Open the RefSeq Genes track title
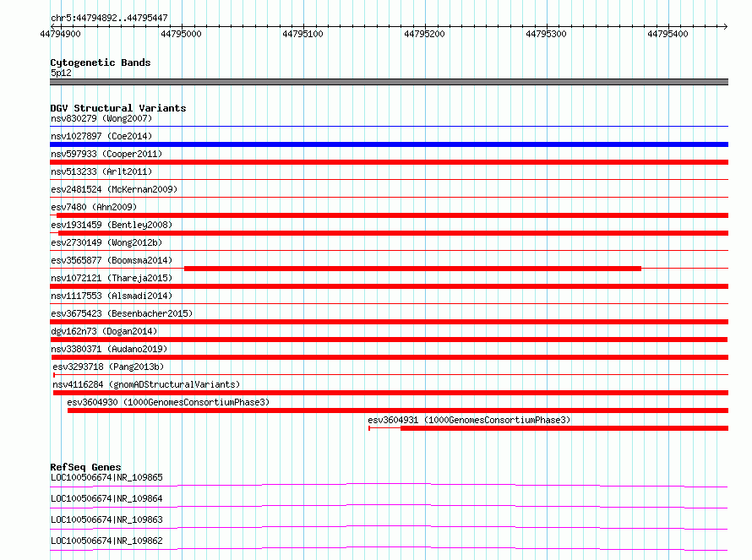The image size is (752, 560). pyautogui.click(x=85, y=467)
